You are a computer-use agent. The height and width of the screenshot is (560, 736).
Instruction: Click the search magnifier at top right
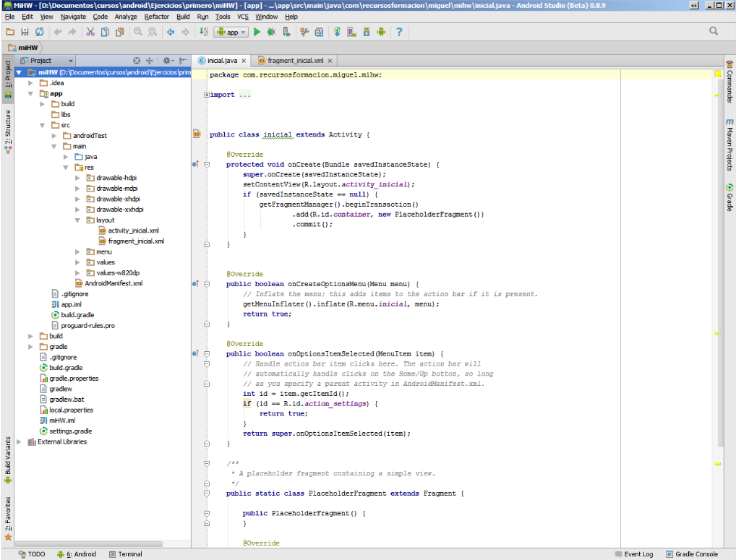(714, 31)
